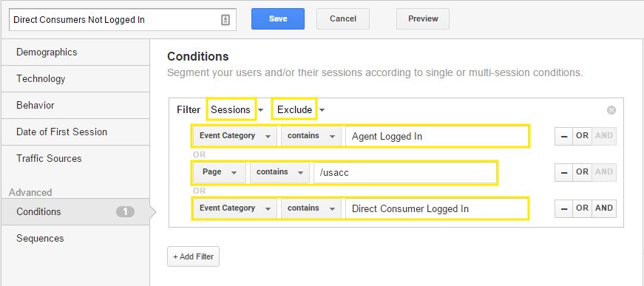
Task: Open the Demographics section
Action: click(75, 52)
